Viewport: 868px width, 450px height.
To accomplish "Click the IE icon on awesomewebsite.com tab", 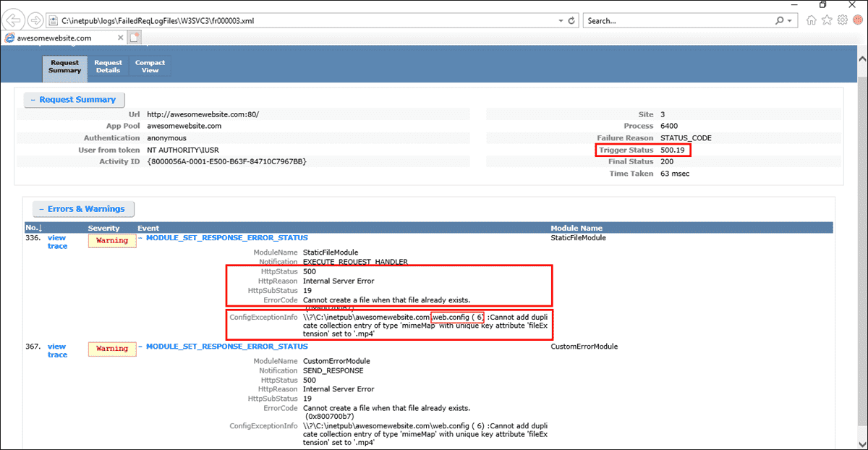I will coord(10,38).
